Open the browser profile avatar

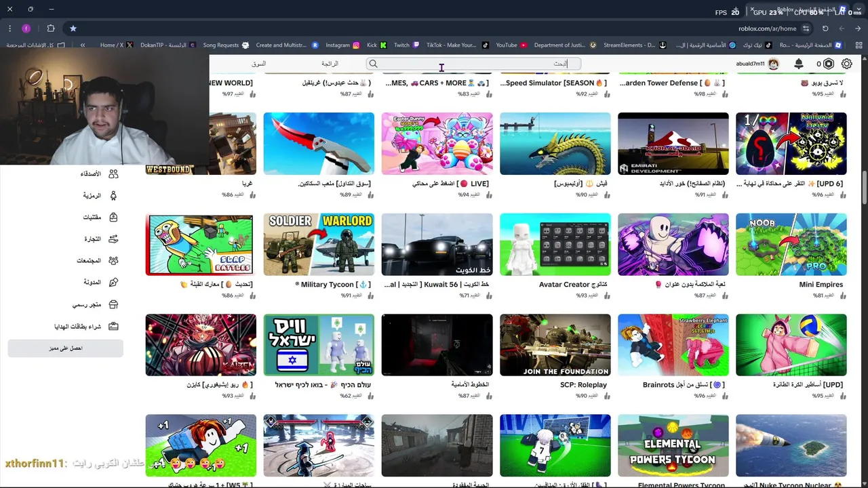pyautogui.click(x=26, y=28)
